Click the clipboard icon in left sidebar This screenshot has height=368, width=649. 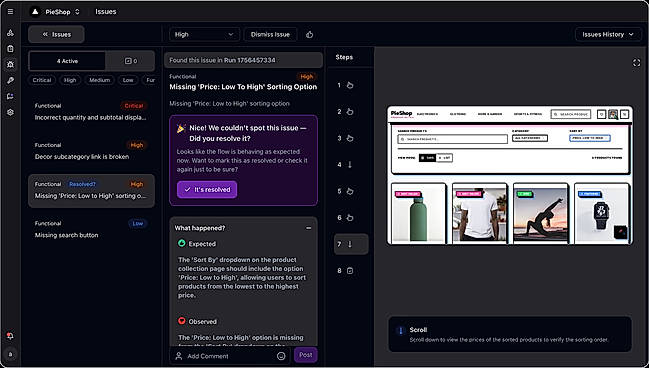tap(10, 49)
